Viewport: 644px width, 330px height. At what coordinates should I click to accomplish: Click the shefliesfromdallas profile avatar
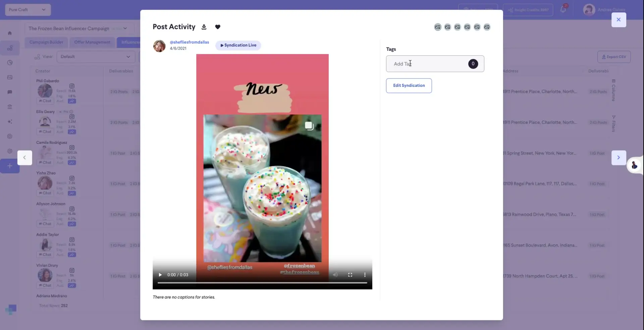[159, 46]
